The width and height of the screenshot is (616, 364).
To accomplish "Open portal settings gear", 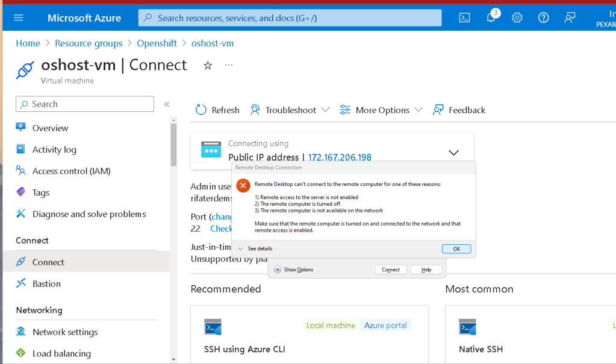I will (x=517, y=17).
